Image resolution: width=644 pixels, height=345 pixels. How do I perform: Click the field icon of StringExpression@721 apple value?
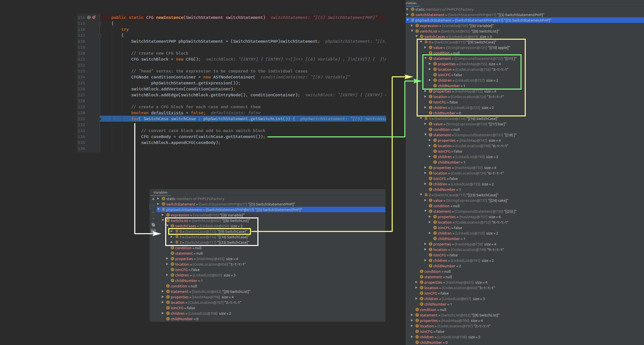pyautogui.click(x=431, y=47)
